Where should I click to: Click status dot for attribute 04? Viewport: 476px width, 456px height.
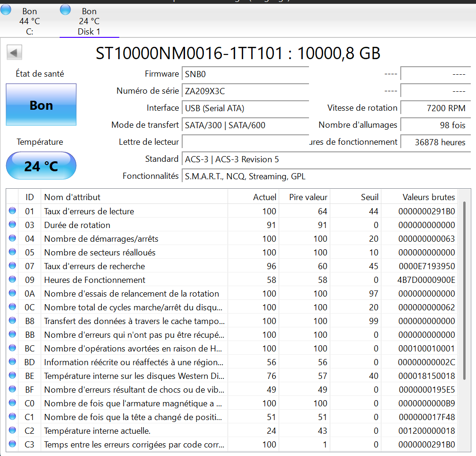pos(12,238)
